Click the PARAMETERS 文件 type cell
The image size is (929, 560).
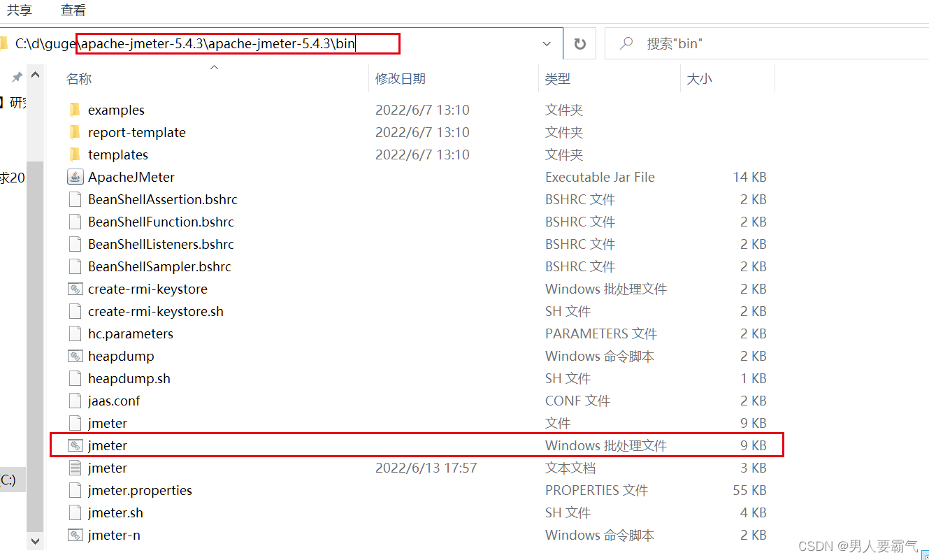(x=601, y=333)
